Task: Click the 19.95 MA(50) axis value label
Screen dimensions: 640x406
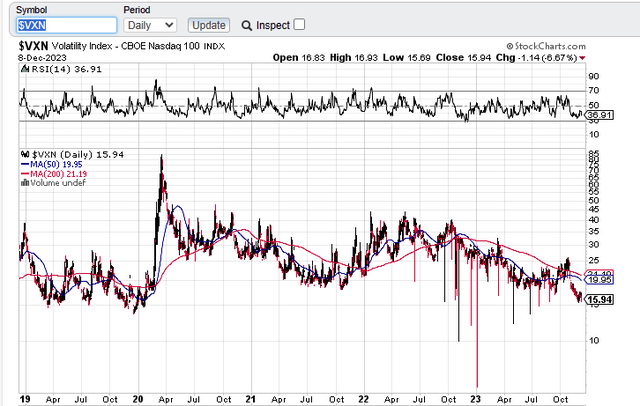Action: [599, 280]
